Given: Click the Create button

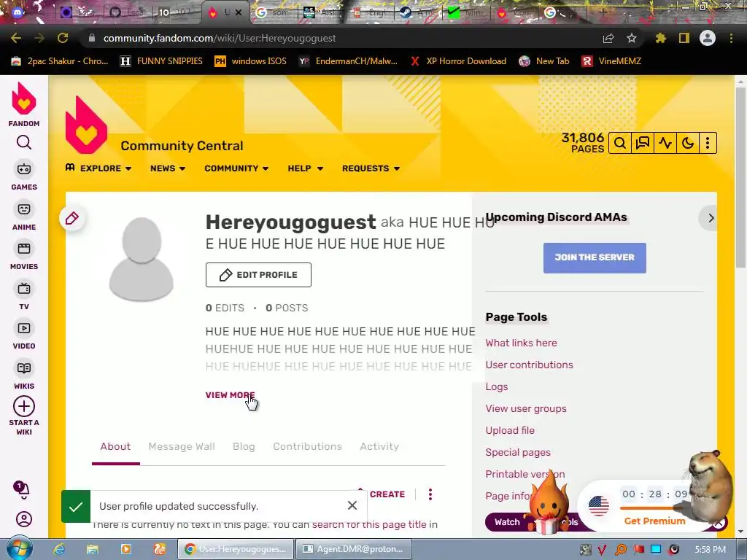Looking at the screenshot, I should click(387, 494).
